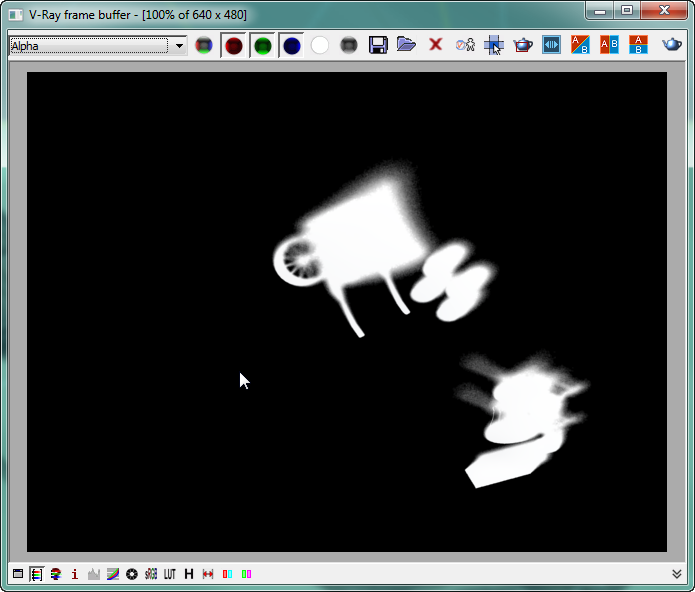Click the rendered alpha image area
This screenshot has height=592, width=695.
346,311
